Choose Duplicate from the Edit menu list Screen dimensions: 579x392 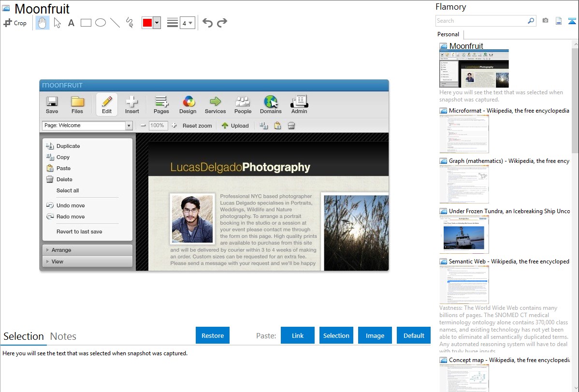coord(63,146)
